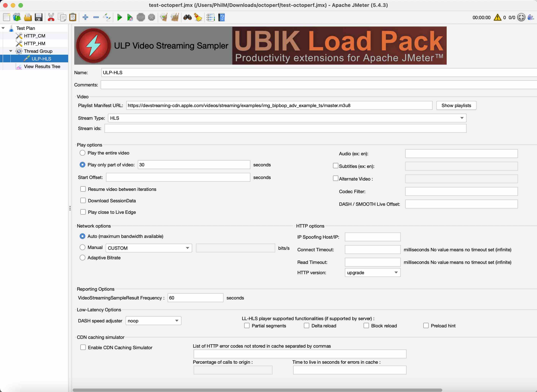Check Partial segments box
The height and width of the screenshot is (392, 537).
click(x=247, y=326)
